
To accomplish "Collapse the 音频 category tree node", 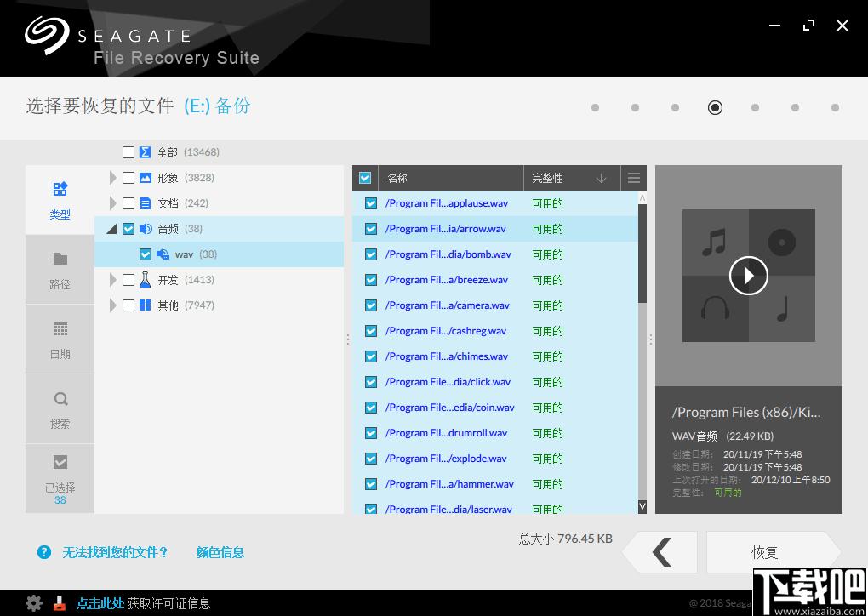I will click(111, 229).
